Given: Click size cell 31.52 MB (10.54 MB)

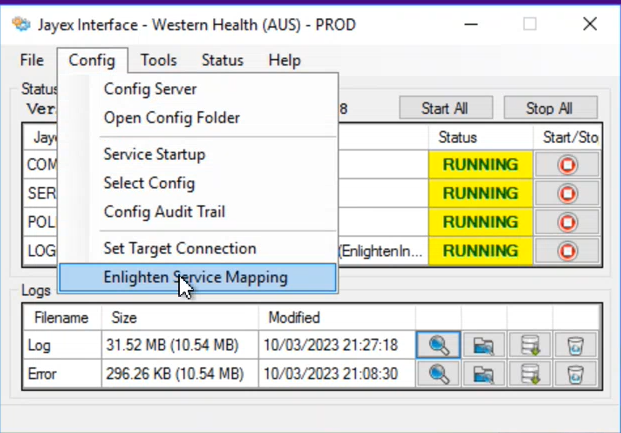Looking at the screenshot, I should click(x=180, y=345).
